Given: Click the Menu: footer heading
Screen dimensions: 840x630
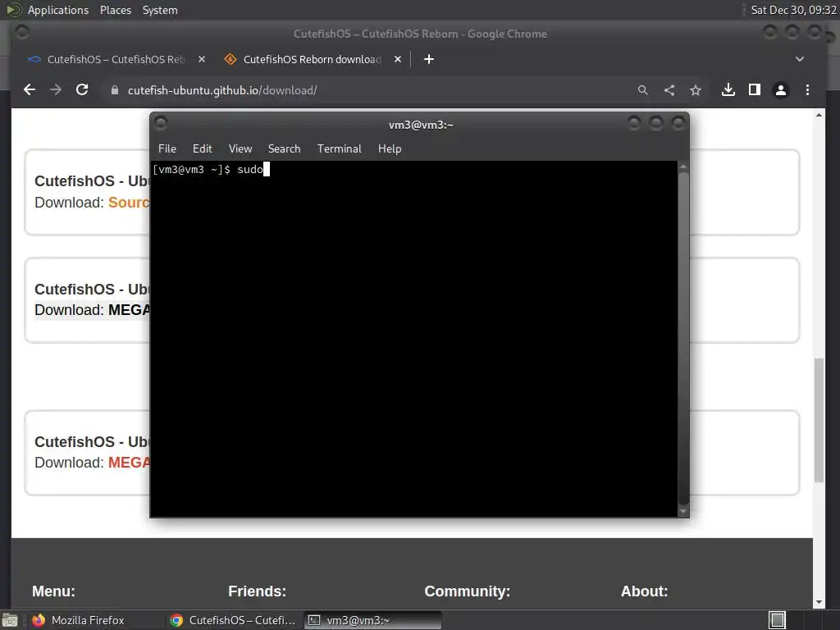Looking at the screenshot, I should (x=53, y=591).
